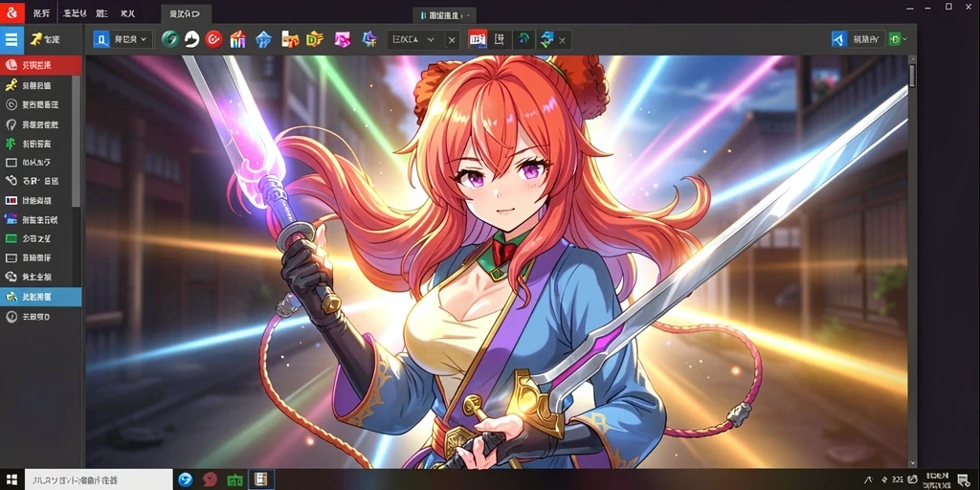Viewport: 980px width, 490px height.
Task: Select the red highlighted first sidebar entry
Action: click(40, 65)
